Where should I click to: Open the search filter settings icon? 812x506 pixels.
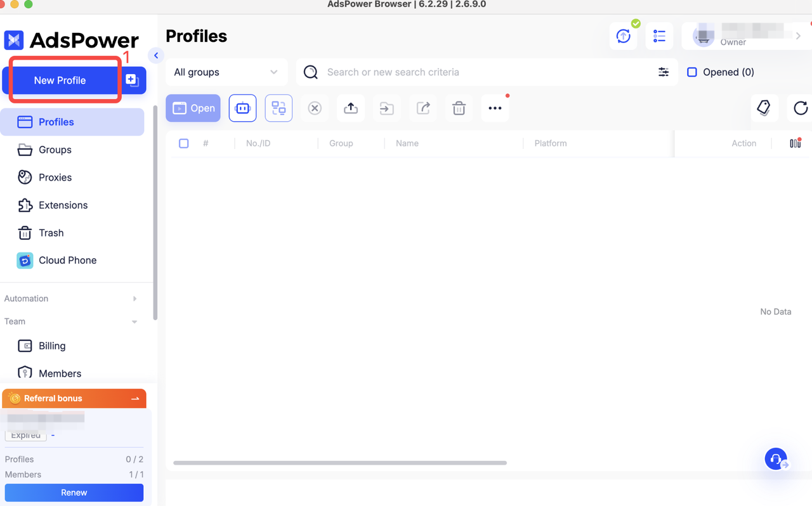[664, 72]
